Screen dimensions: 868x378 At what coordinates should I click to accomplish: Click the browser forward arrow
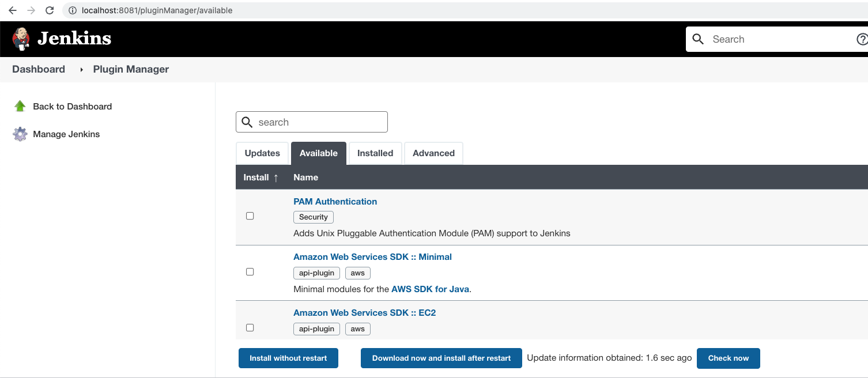(x=31, y=10)
